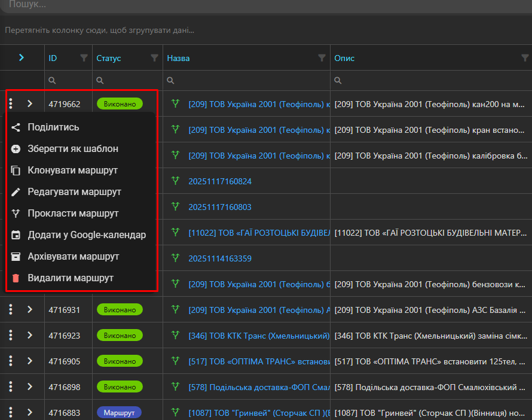Open the ТОВ КТК Транс route link

click(259, 336)
